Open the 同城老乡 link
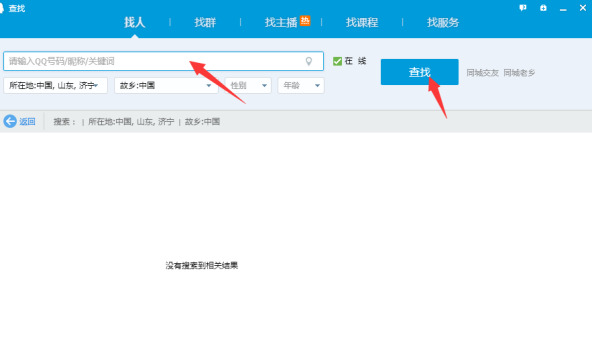Image resolution: width=592 pixels, height=364 pixels. (x=519, y=73)
